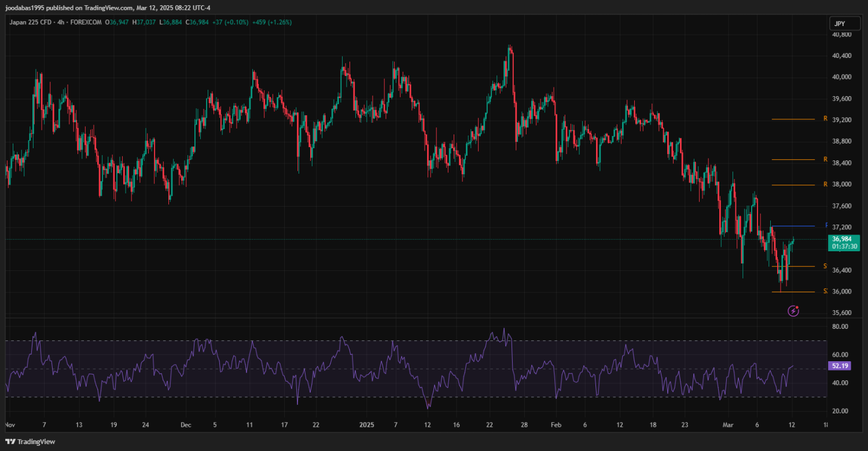Click the change value '+37 (+0.10%)'
This screenshot has height=451, width=868.
point(230,22)
